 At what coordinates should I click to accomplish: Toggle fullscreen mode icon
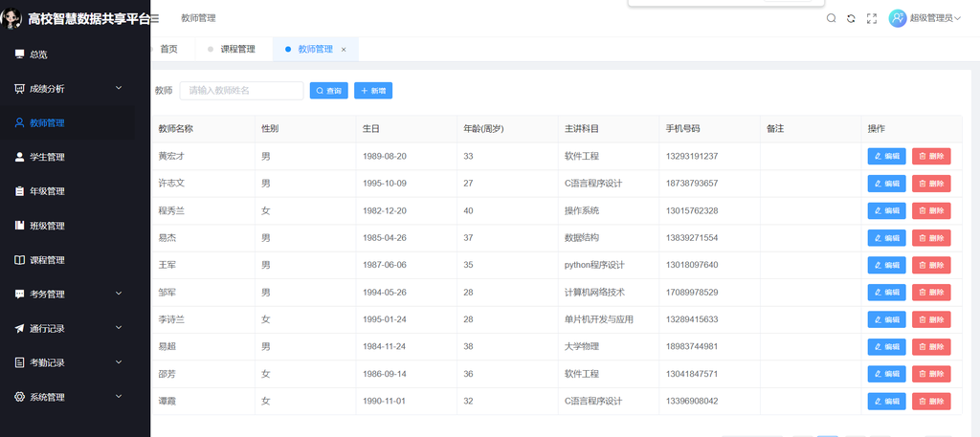tap(871, 18)
